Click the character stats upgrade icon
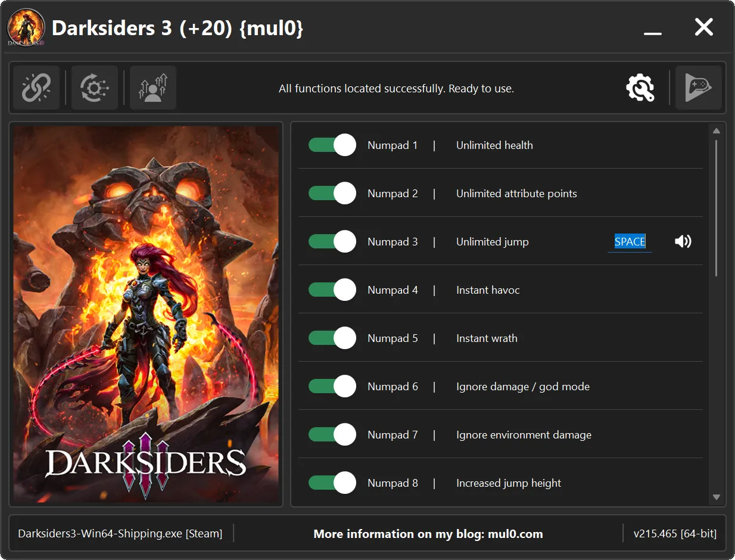 [153, 88]
